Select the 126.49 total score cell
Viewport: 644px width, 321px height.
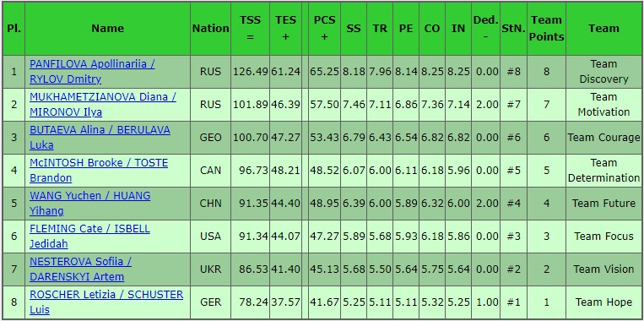(250, 72)
